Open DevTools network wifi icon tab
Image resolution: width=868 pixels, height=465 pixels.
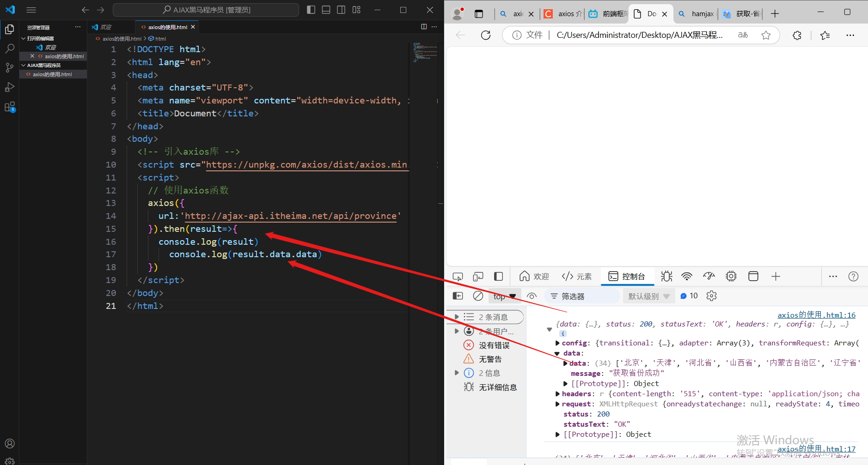pyautogui.click(x=687, y=277)
